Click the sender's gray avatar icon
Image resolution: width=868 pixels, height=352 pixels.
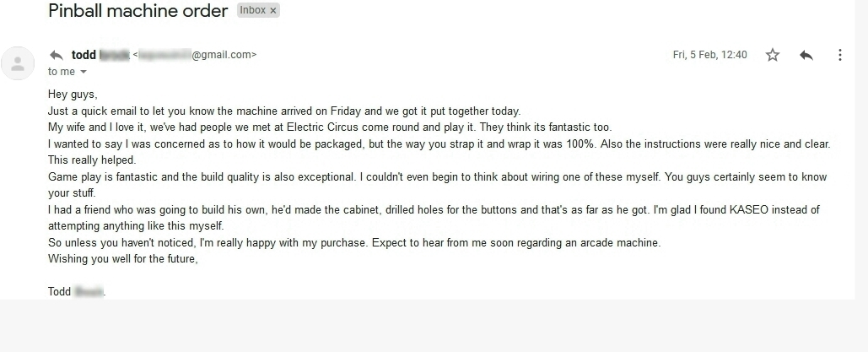[x=18, y=63]
